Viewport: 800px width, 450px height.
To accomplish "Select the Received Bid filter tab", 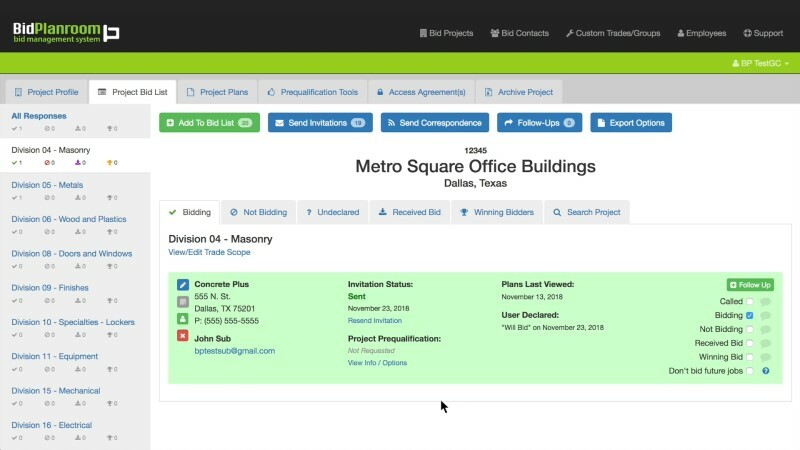I will (410, 212).
